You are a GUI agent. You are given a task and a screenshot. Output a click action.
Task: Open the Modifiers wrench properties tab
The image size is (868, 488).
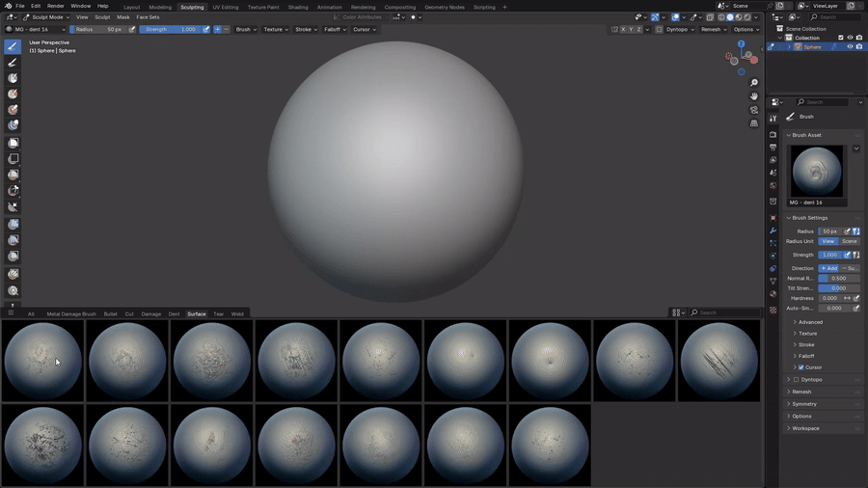pos(773,230)
